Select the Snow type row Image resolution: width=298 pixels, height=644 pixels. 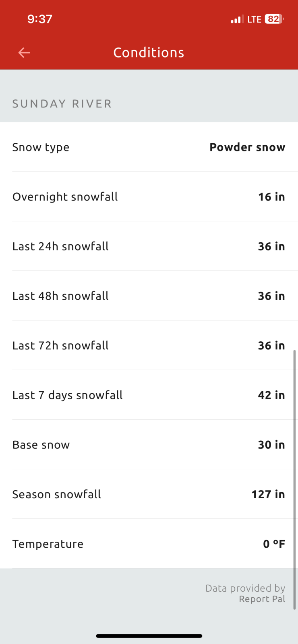coord(149,147)
